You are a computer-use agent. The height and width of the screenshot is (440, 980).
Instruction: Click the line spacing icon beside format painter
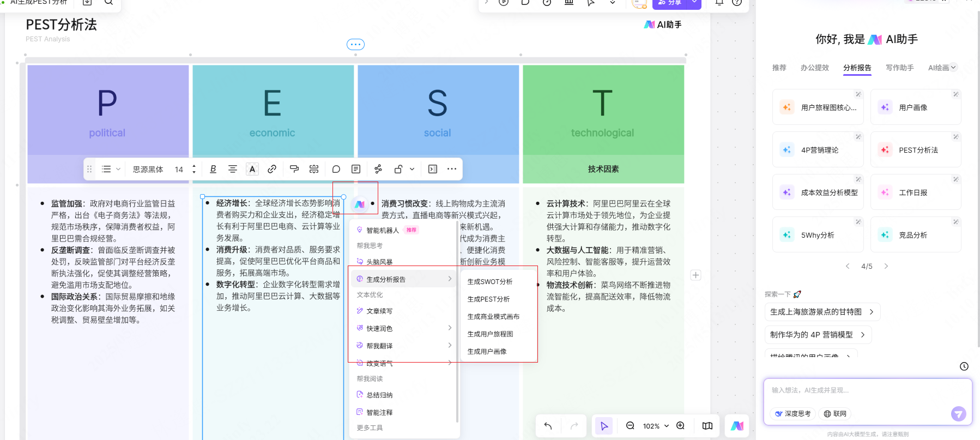pos(314,169)
